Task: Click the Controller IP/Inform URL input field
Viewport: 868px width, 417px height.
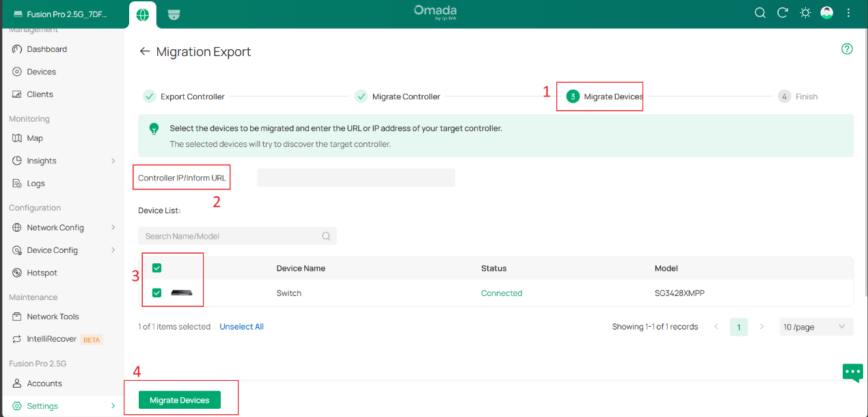Action: click(356, 178)
